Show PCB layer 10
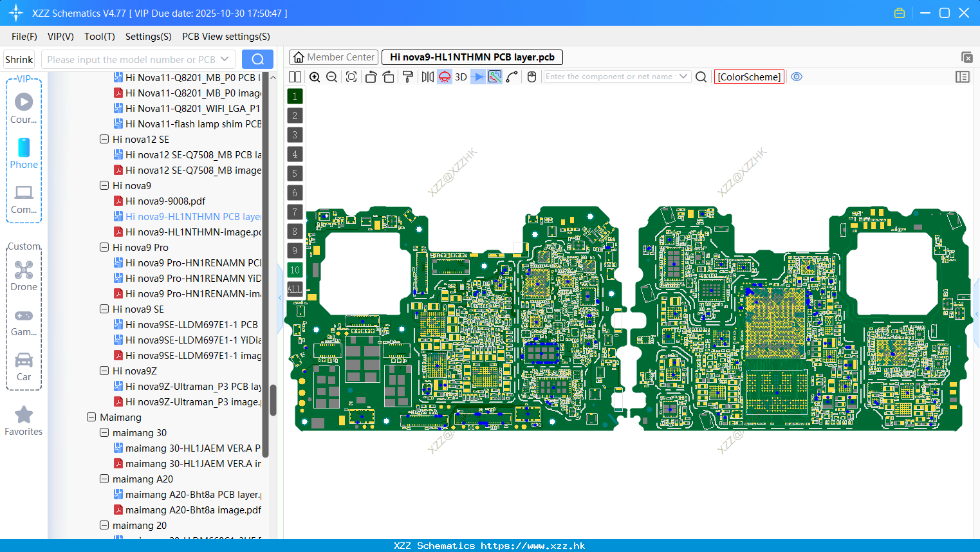Image resolution: width=980 pixels, height=552 pixels. (295, 270)
